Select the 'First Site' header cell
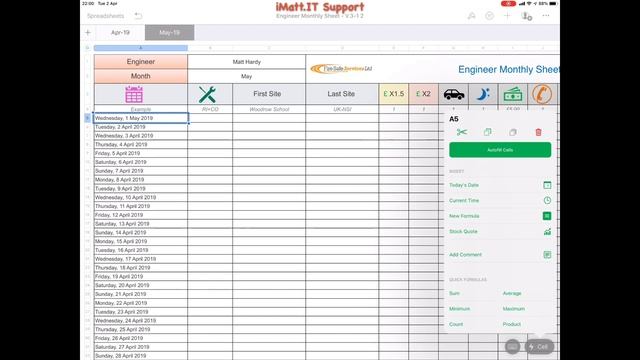This screenshot has width=640, height=360. click(x=269, y=94)
